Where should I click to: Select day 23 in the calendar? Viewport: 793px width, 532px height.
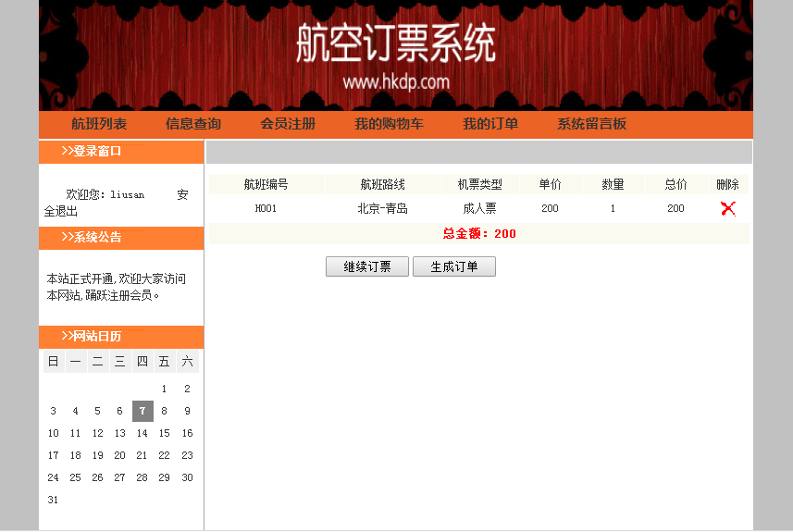point(187,455)
